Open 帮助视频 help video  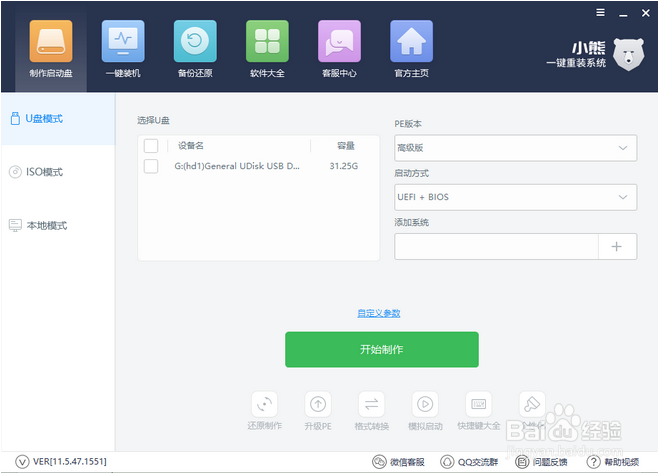point(613,462)
